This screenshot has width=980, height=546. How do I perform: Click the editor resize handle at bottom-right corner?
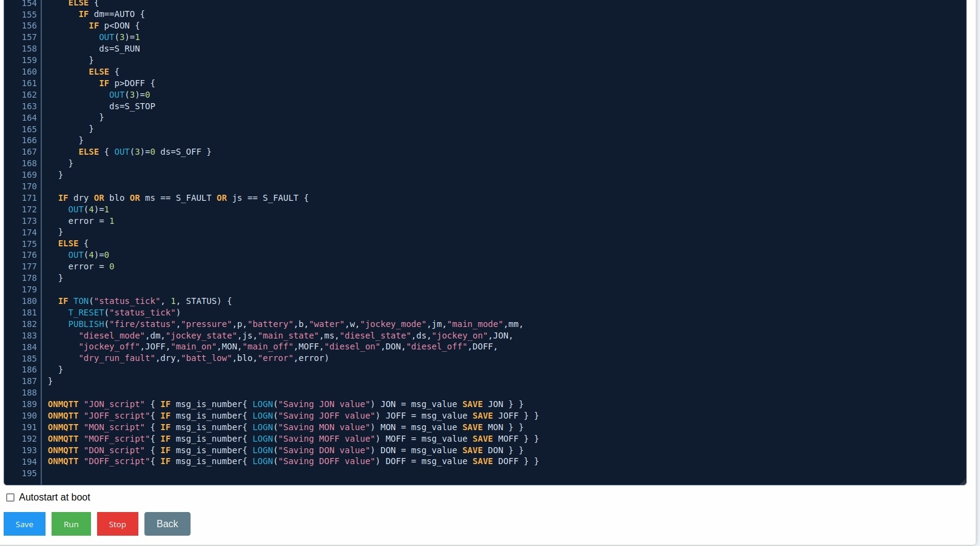[962, 481]
